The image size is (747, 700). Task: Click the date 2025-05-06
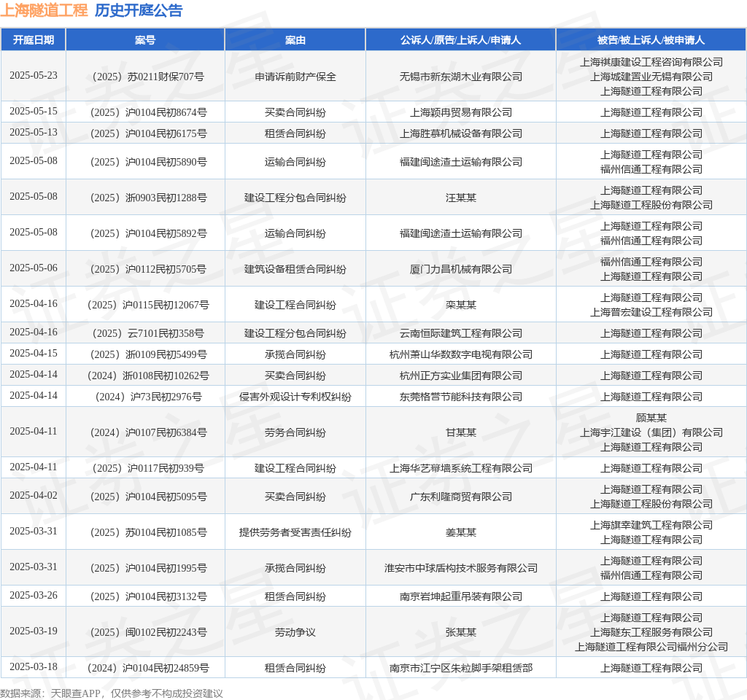click(34, 268)
